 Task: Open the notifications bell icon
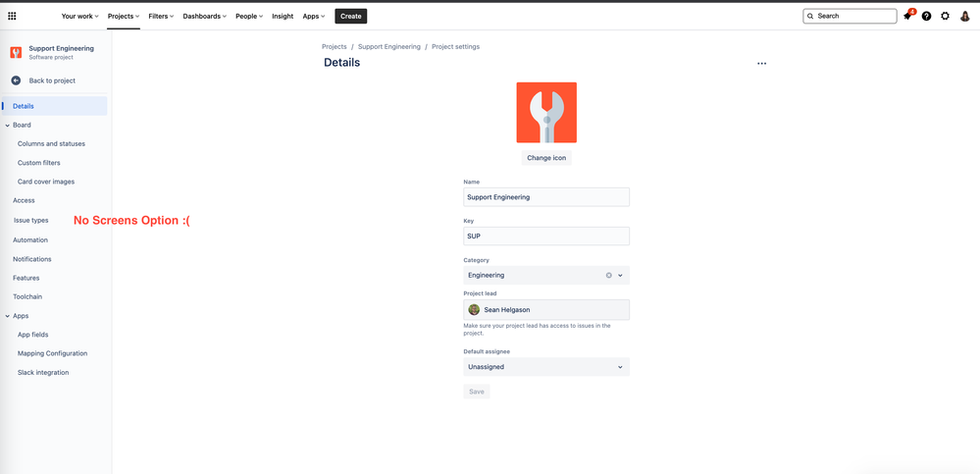(x=908, y=16)
